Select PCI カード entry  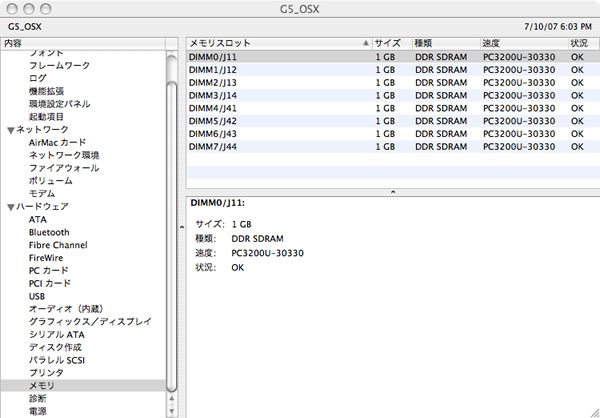pyautogui.click(x=50, y=284)
